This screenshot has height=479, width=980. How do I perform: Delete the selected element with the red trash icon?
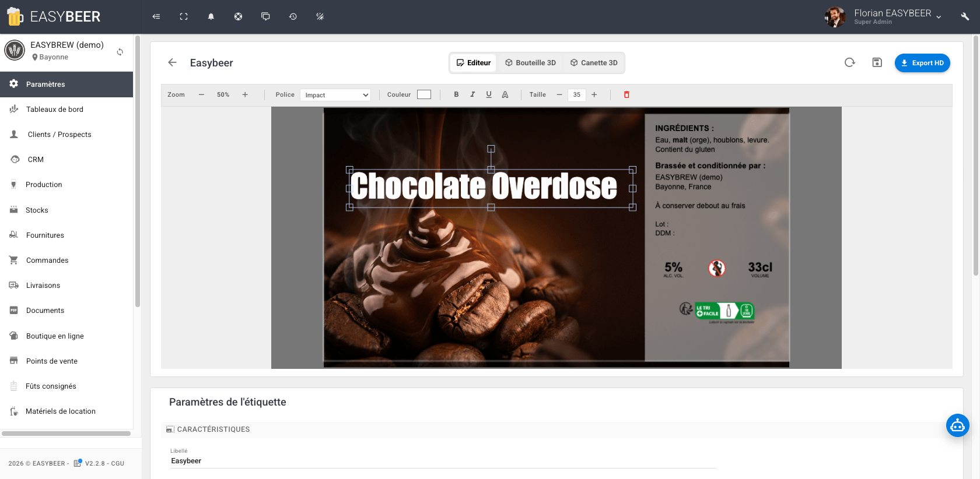pos(626,94)
